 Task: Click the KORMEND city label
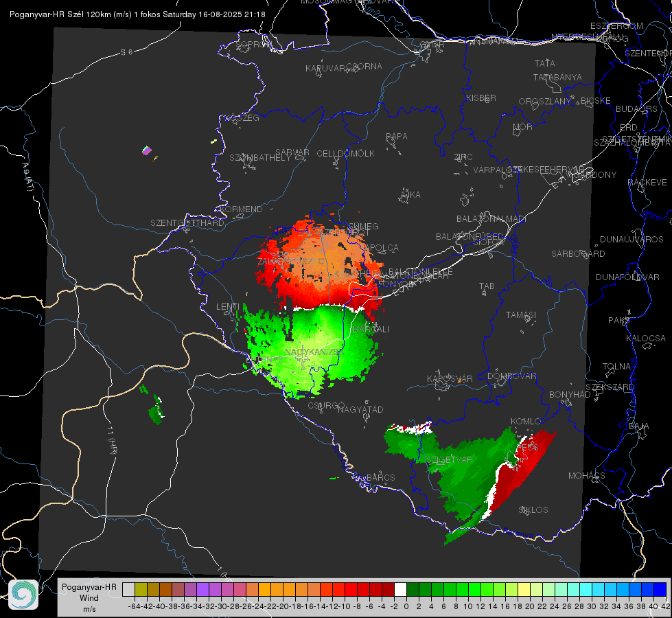(241, 209)
